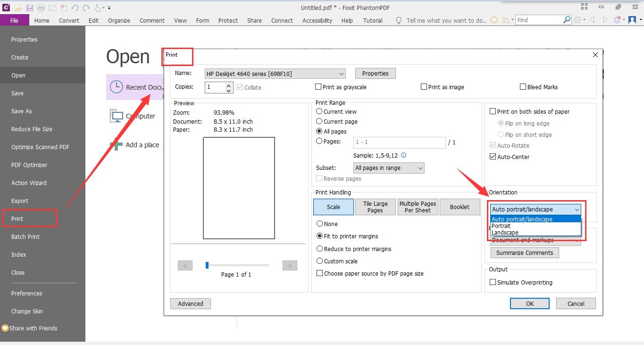This screenshot has height=345, width=644.
Task: Select Reduce to printer margins
Action: (320, 249)
